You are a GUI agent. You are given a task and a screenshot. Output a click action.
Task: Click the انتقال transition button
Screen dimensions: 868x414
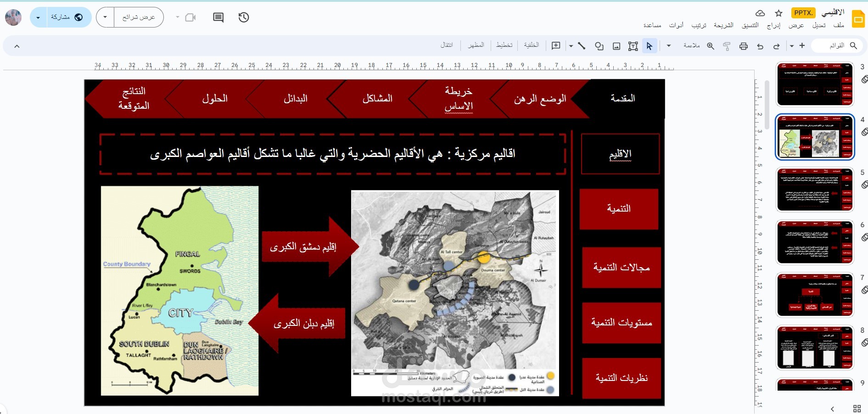coord(447,45)
